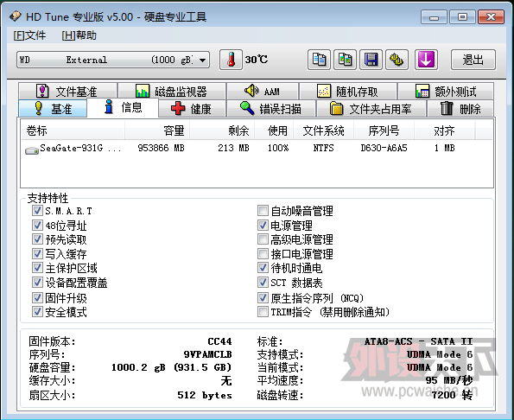Minimize the HD Tune window
This screenshot has height=420, width=514.
point(434,17)
